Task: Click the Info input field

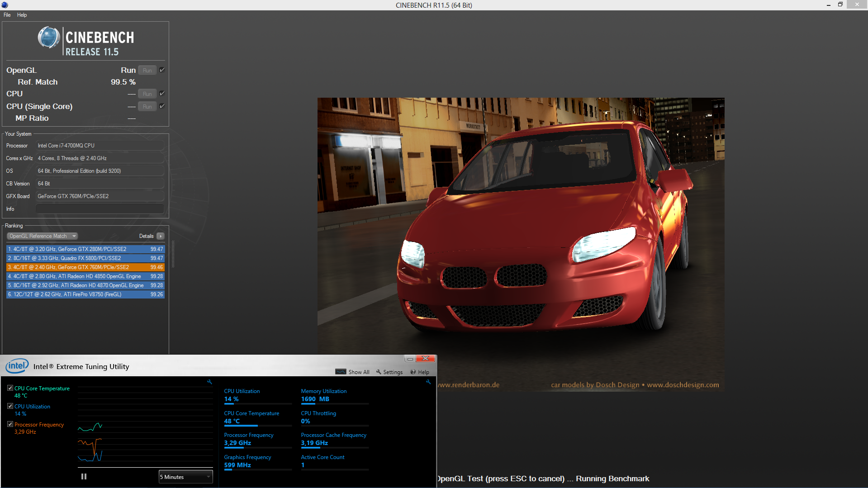Action: [x=100, y=209]
